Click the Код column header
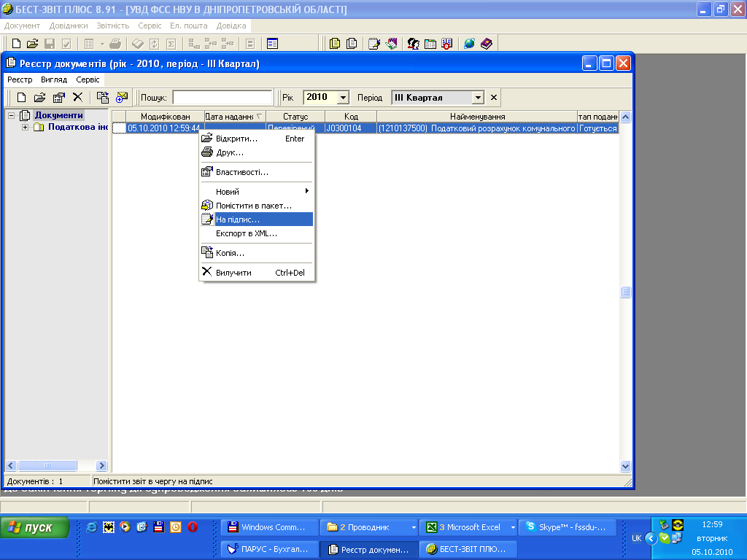 (351, 117)
